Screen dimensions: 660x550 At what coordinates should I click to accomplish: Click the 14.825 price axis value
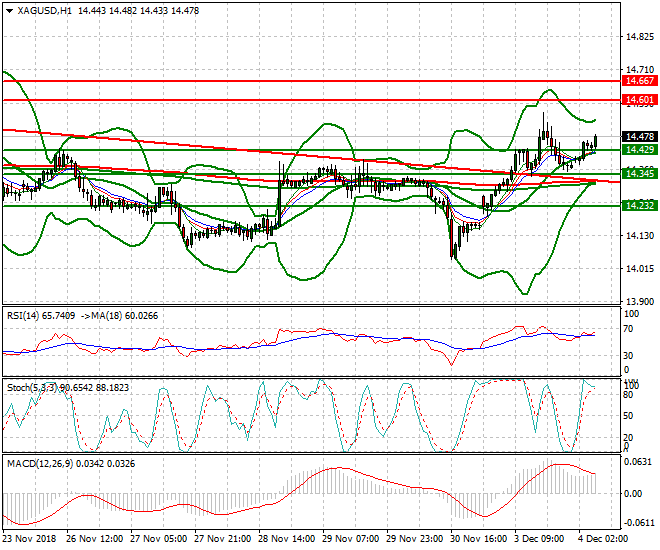click(640, 37)
